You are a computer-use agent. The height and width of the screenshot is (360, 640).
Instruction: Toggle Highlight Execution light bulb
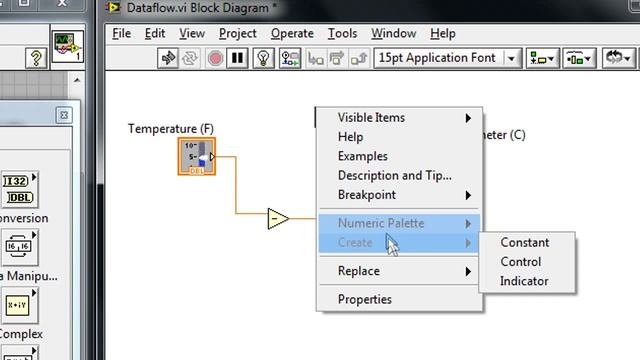coord(263,58)
